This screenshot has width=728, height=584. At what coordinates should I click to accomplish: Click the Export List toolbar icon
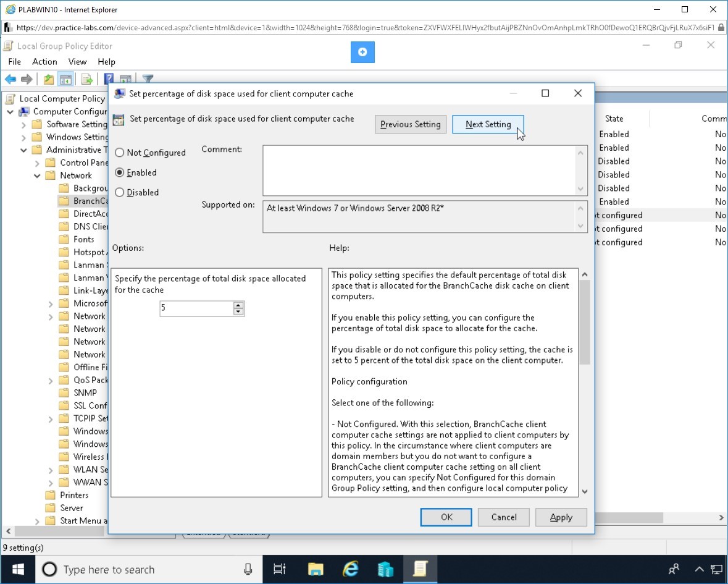point(87,80)
